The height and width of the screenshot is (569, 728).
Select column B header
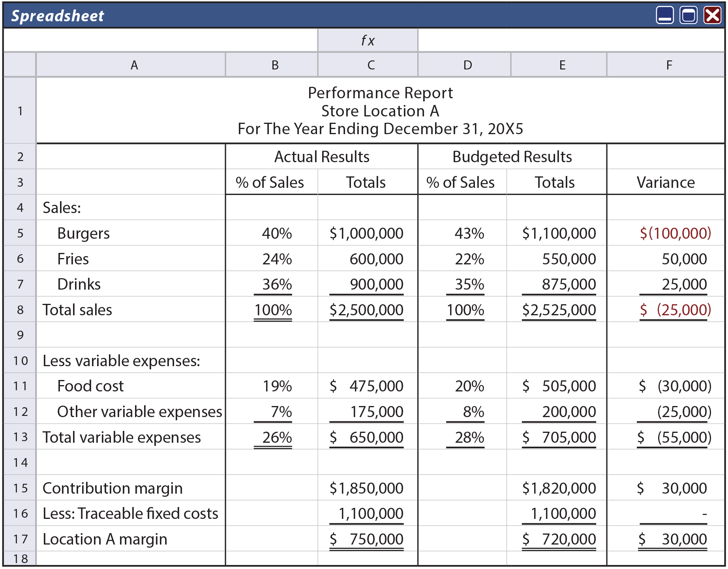272,65
